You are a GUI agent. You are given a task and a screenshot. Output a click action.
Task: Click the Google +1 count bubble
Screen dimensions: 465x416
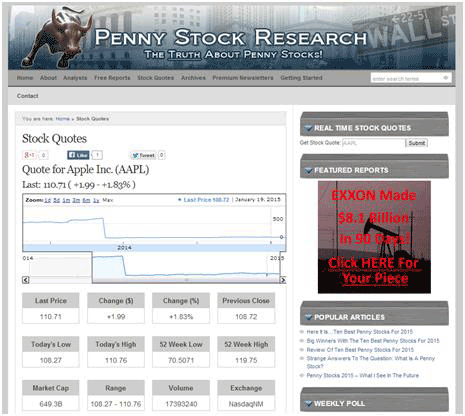43,155
